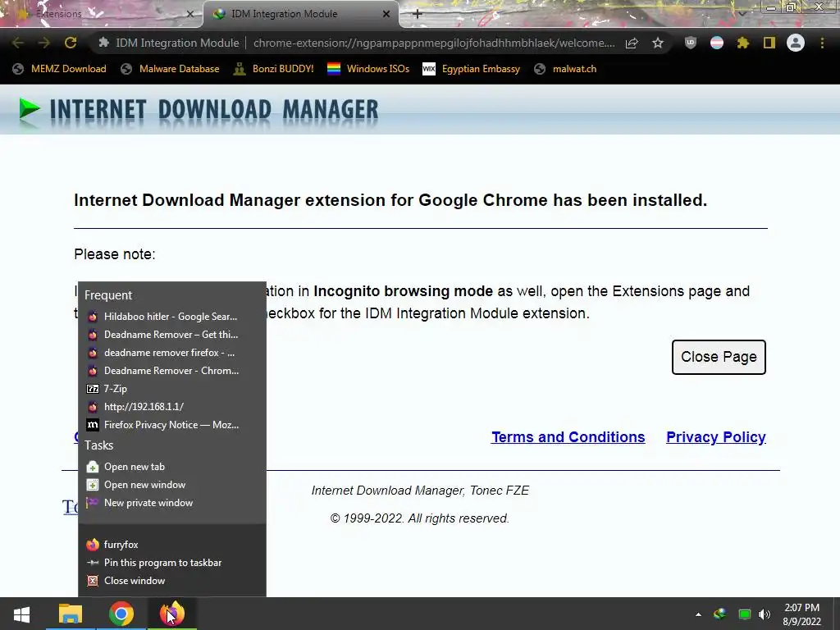Image resolution: width=840 pixels, height=630 pixels.
Task: Select Close window in jump list
Action: [x=172, y=581]
